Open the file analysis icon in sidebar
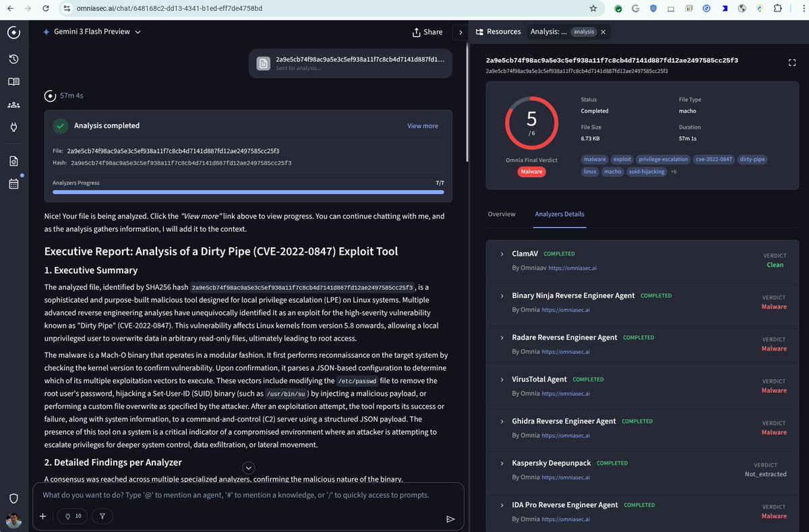 13,161
